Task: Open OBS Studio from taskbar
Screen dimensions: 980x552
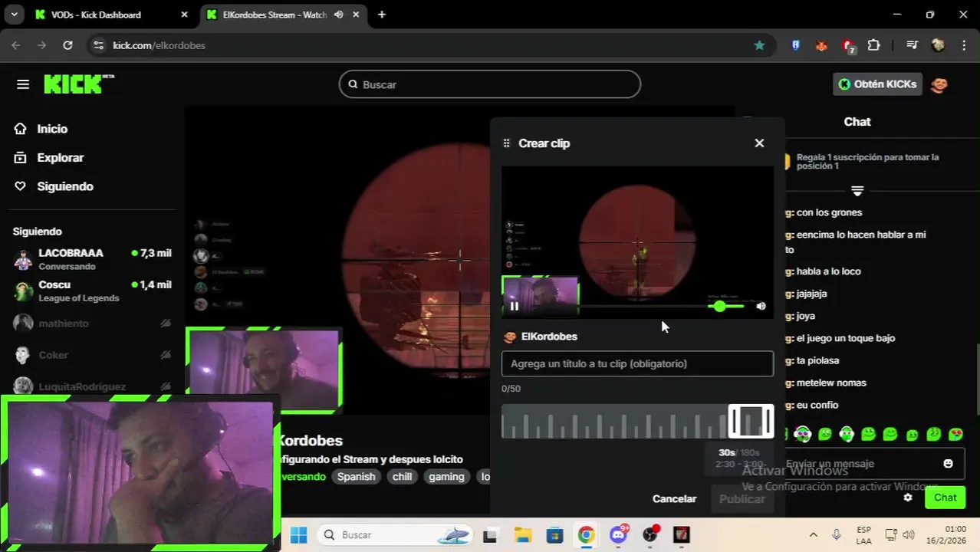Action: [650, 535]
